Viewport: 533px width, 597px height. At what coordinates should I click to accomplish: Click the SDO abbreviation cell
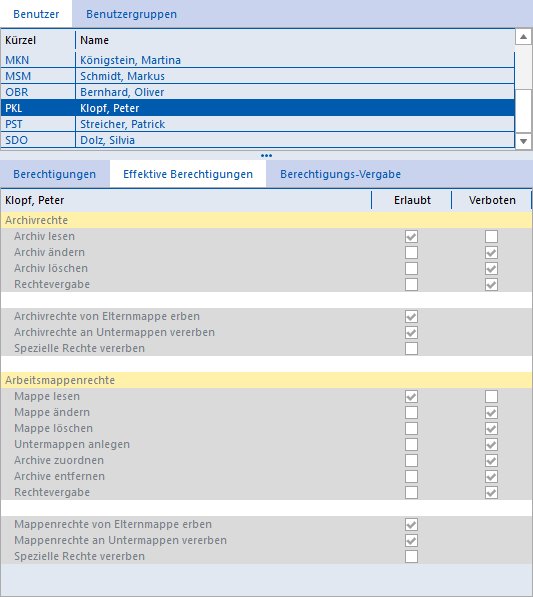(38, 140)
